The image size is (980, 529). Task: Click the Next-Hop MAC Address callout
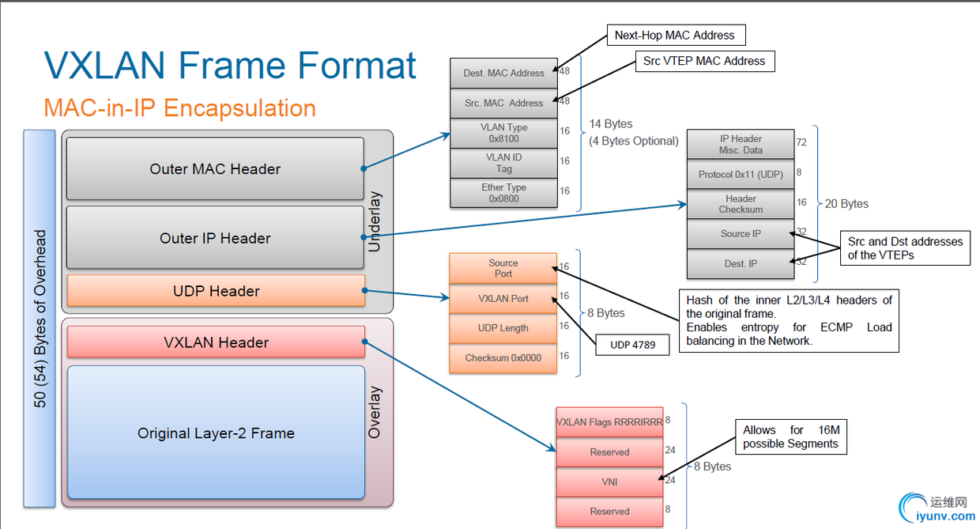coord(675,35)
